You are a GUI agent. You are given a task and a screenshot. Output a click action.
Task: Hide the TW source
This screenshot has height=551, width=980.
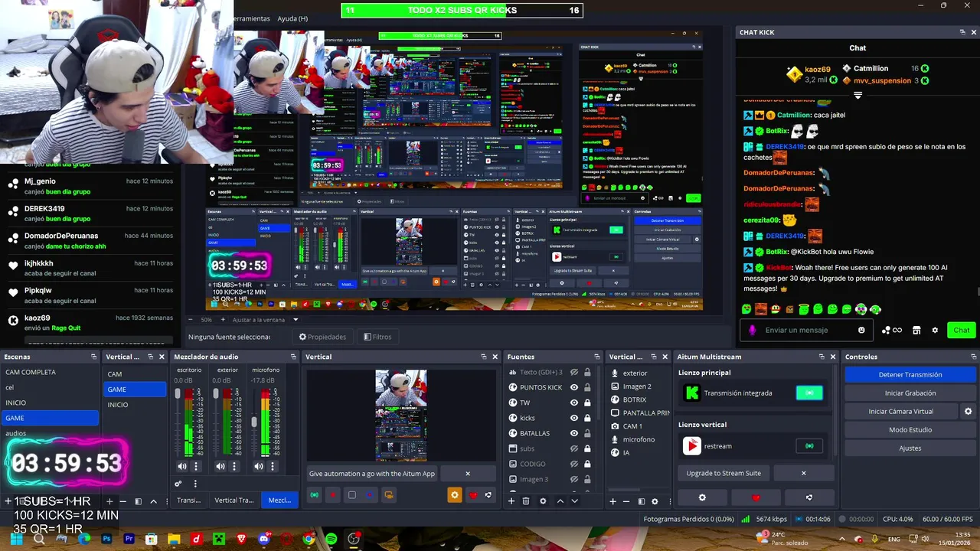574,403
